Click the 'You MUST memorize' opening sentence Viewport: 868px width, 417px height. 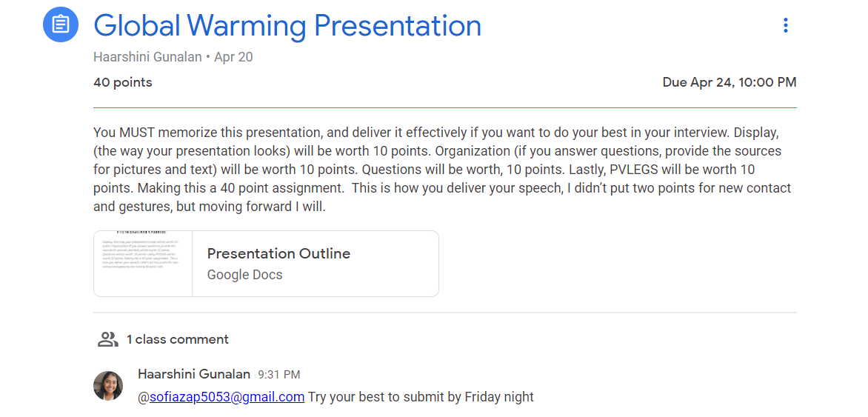[x=207, y=133]
